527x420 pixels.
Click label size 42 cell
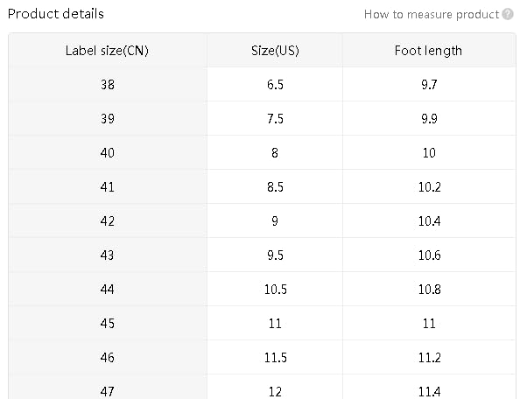point(108,221)
